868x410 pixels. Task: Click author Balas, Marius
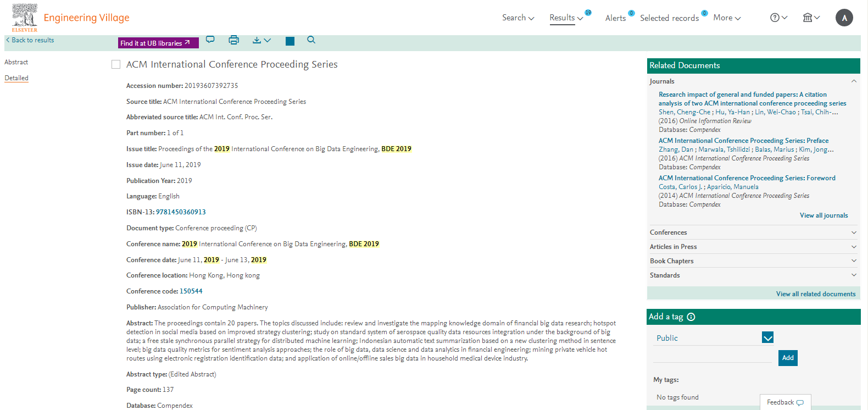click(775, 149)
